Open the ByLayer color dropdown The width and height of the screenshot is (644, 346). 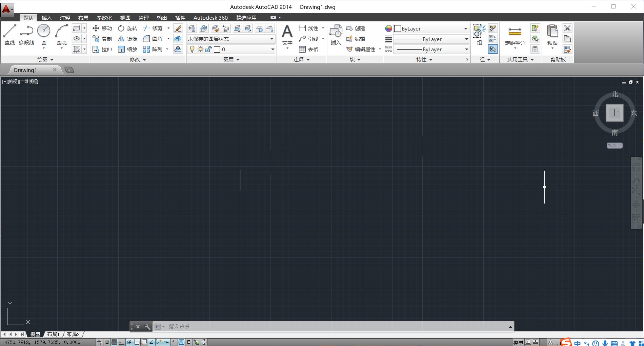[x=431, y=29]
